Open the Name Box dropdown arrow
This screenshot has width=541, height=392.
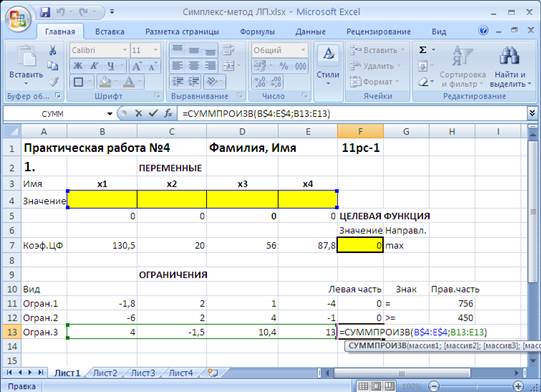pyautogui.click(x=110, y=114)
